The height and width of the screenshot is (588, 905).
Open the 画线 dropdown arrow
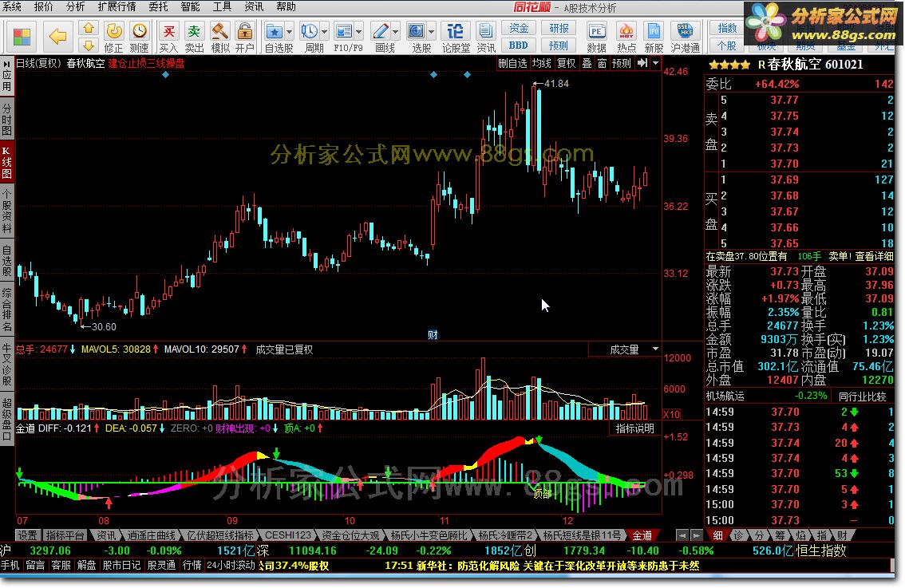point(395,31)
